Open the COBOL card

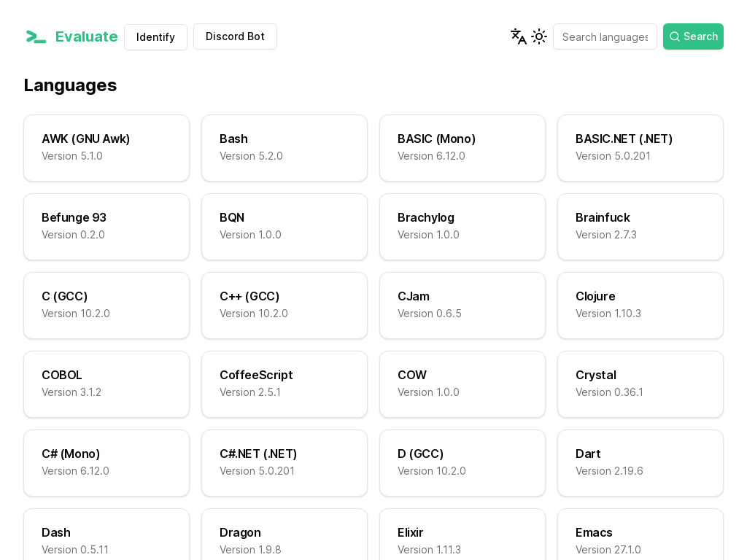pos(107,384)
